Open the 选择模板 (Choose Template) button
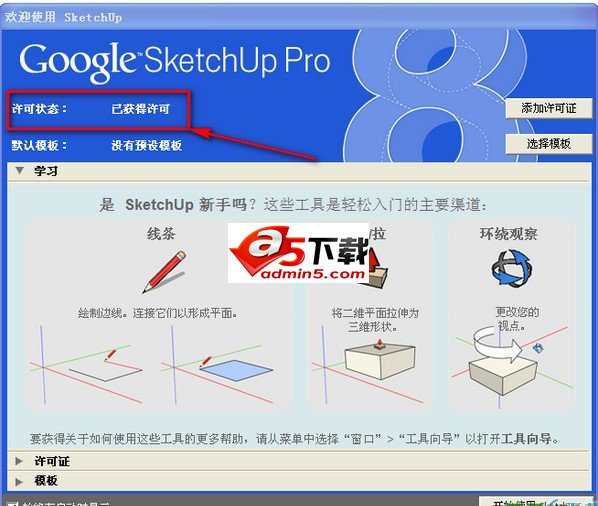This screenshot has height=506, width=598. (x=549, y=144)
